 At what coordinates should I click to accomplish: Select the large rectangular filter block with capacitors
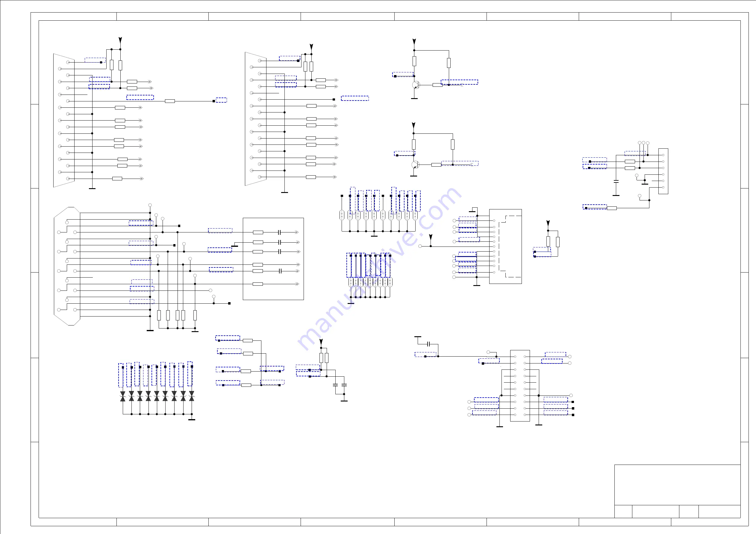(273, 259)
